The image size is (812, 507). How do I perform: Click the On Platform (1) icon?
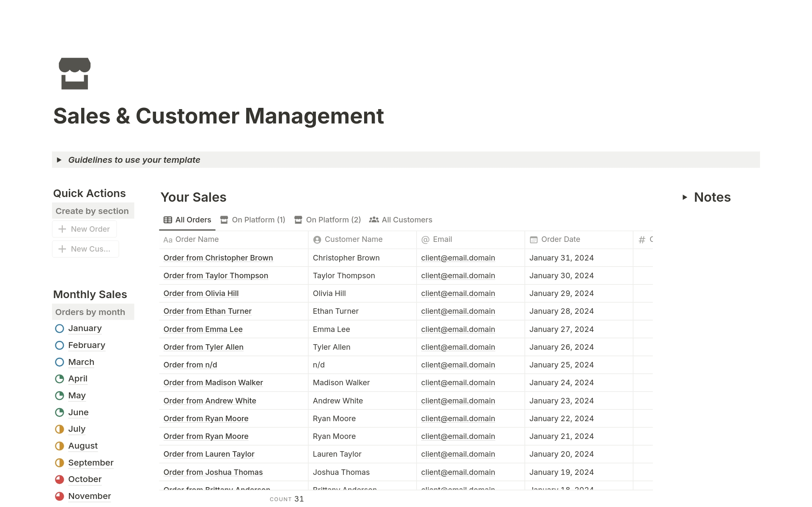pos(224,219)
